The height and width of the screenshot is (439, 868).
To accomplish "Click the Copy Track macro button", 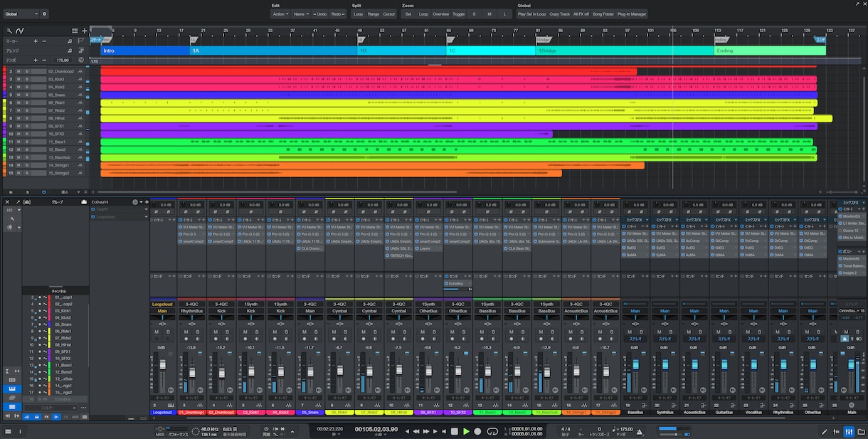I will [559, 14].
